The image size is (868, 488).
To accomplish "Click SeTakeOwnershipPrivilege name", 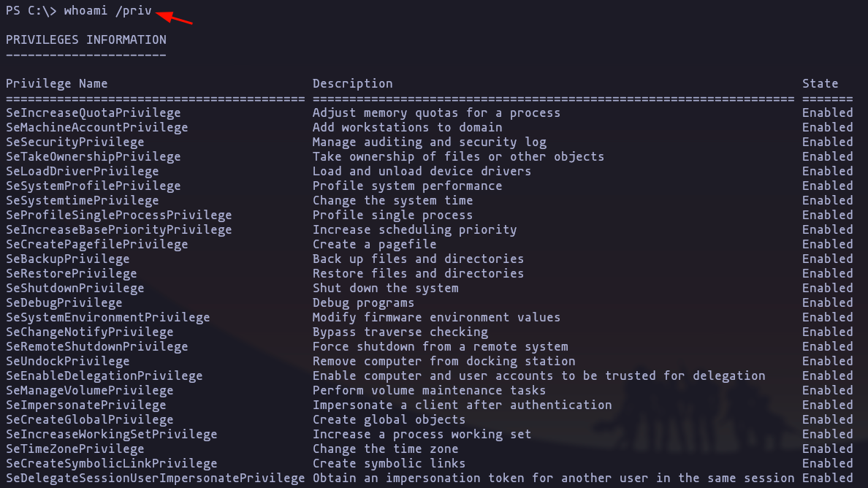I will coord(93,156).
